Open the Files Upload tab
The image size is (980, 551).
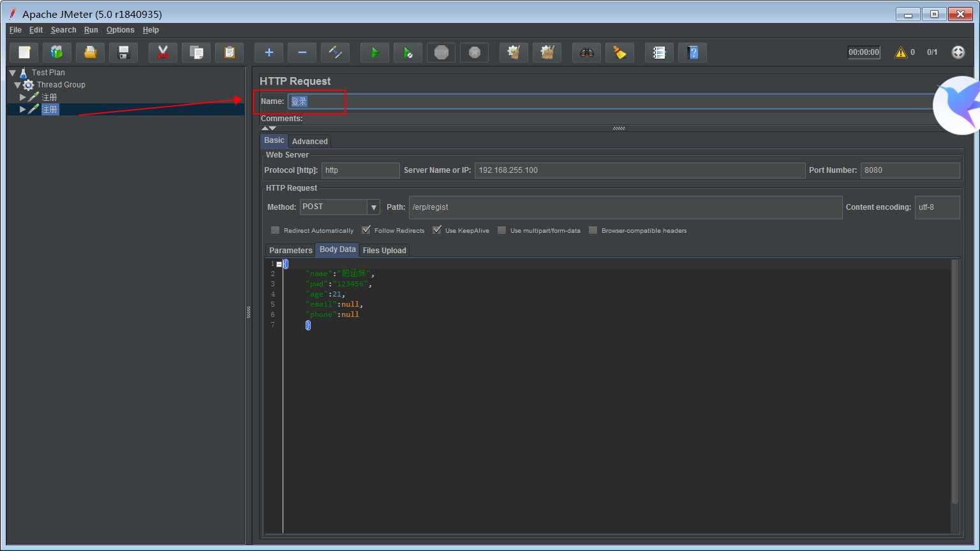pyautogui.click(x=384, y=251)
